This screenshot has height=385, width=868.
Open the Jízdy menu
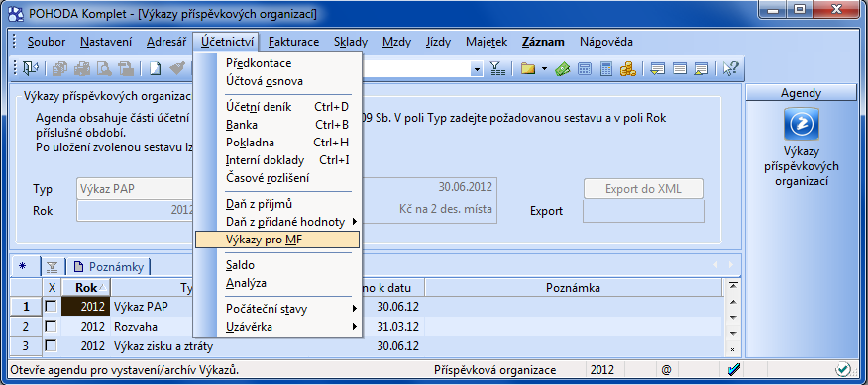438,42
